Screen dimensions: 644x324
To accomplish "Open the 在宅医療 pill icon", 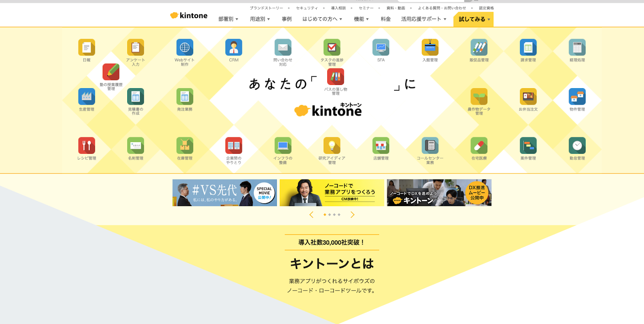I will pos(479,146).
